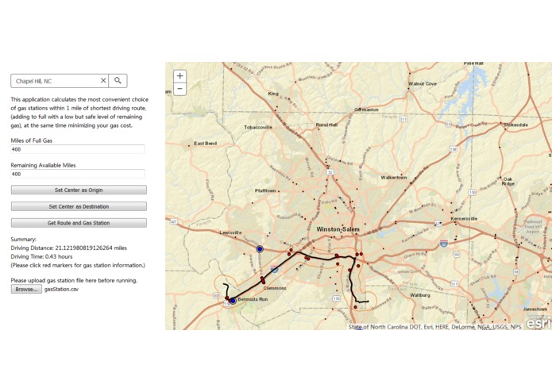Screen dimensions: 552x392
Task: Click the Tobaccoville map label
Action: tap(258, 127)
